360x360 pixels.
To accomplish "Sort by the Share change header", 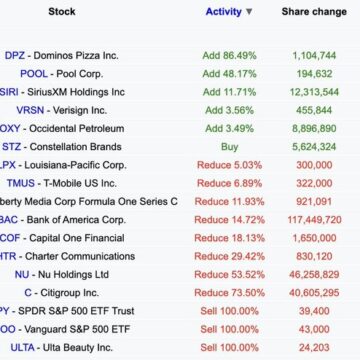I will tap(314, 12).
